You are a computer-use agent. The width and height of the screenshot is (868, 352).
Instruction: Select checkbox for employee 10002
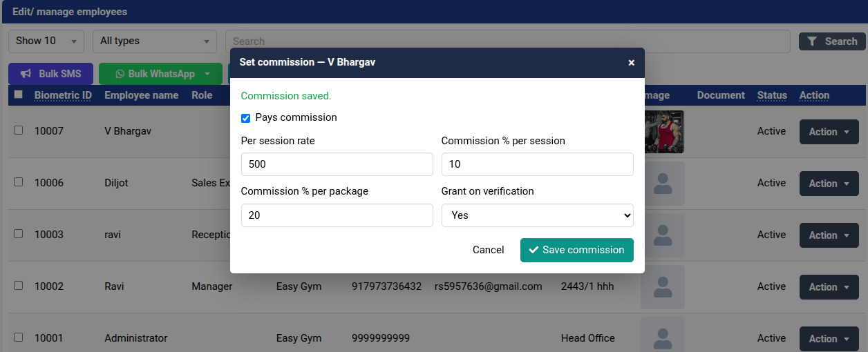19,285
